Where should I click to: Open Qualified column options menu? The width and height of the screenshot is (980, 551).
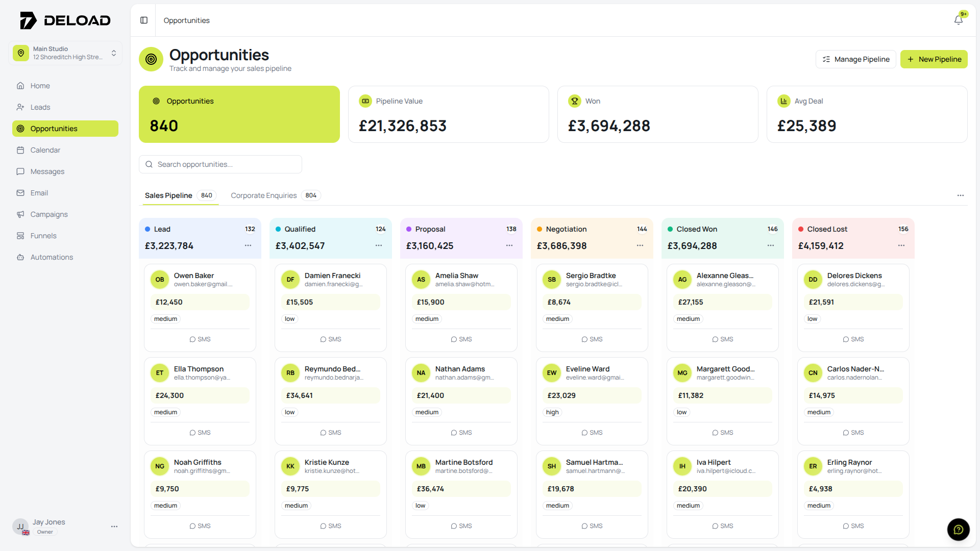click(x=379, y=245)
